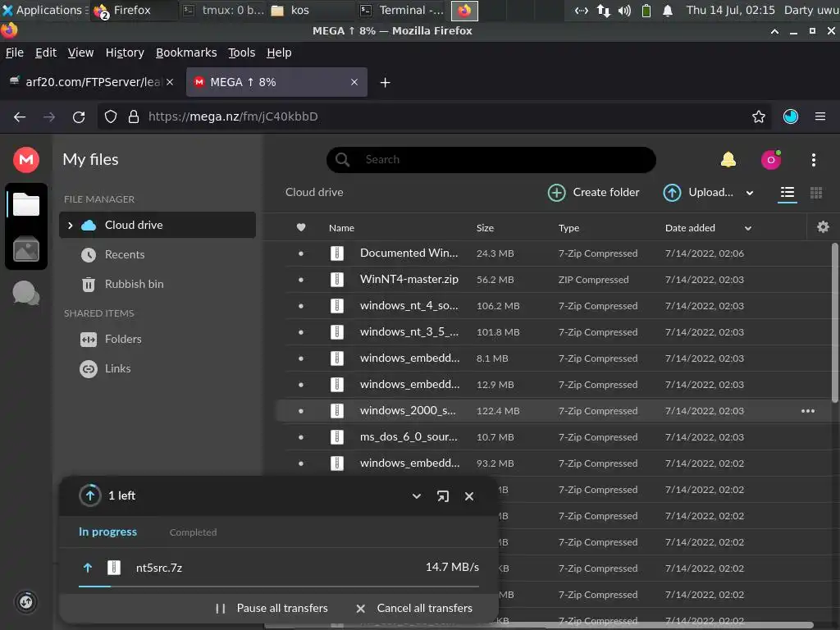
Task: Sort files by the Name column
Action: click(x=341, y=228)
